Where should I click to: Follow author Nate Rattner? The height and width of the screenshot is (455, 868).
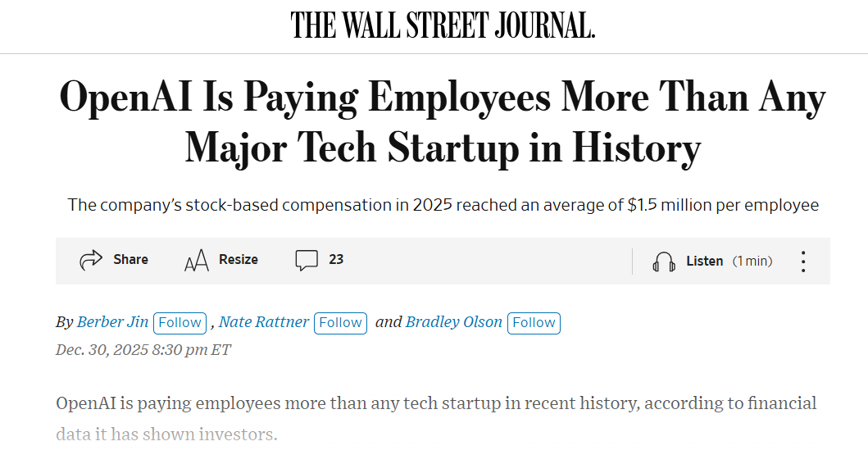pyautogui.click(x=340, y=323)
